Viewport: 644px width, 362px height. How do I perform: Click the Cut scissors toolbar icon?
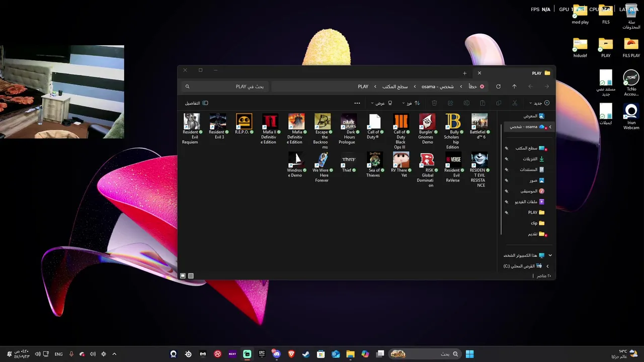coord(515,103)
